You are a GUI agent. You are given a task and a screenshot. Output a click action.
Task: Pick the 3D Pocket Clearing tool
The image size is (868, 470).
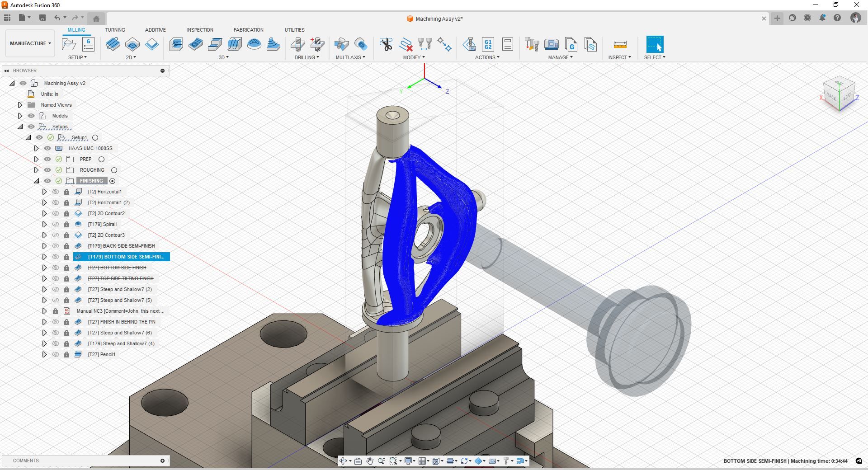coord(196,44)
